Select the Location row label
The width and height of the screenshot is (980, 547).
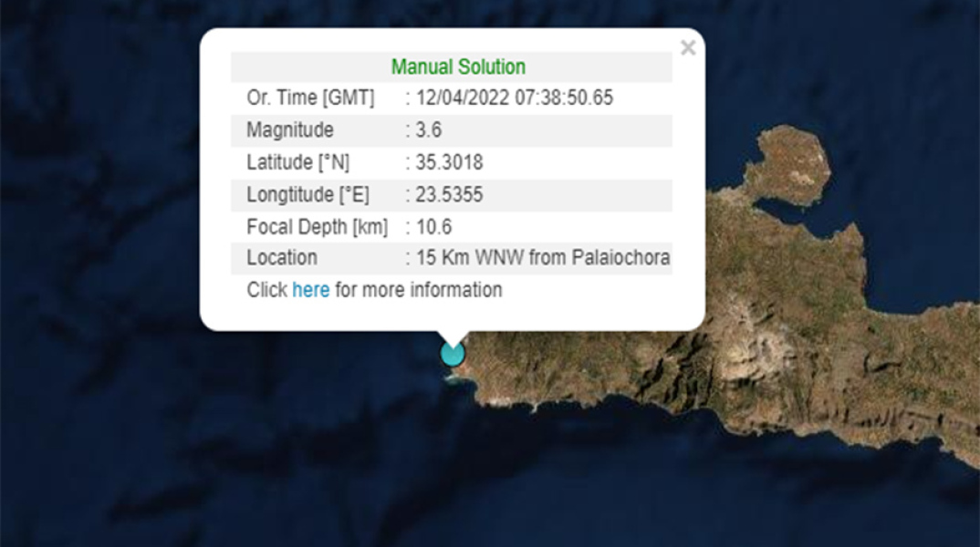click(282, 258)
